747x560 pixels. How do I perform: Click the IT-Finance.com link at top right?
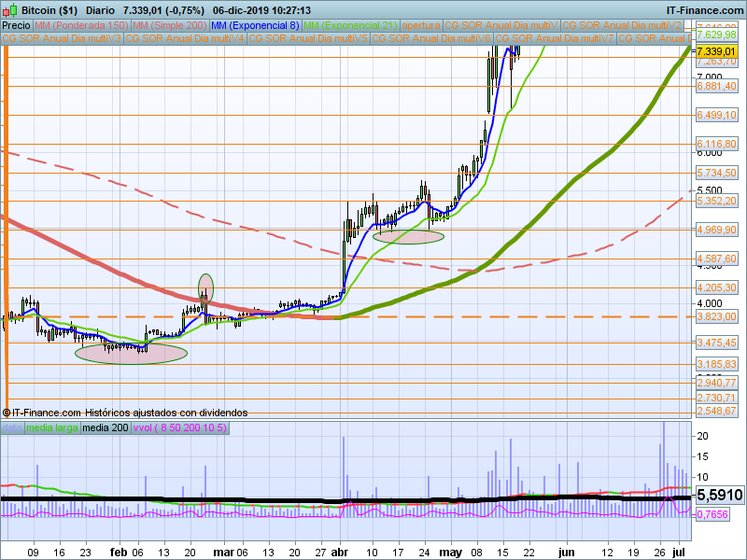[x=704, y=9]
